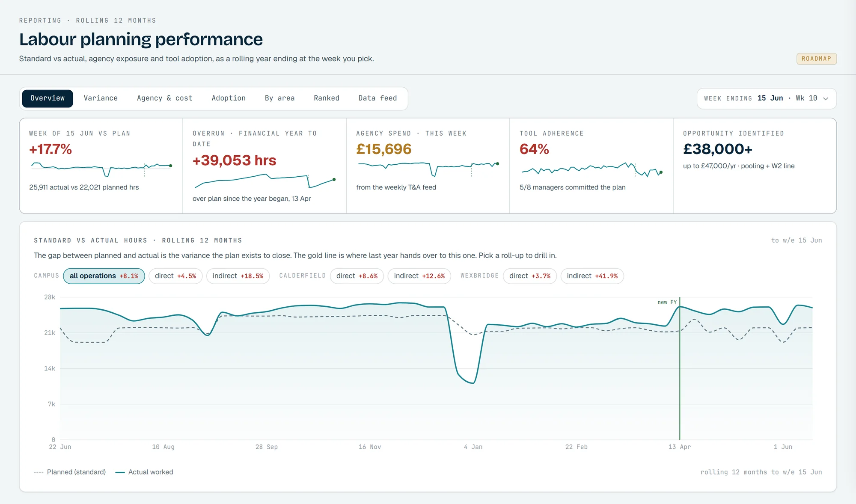Click the weekly variance sparkline under +17.7%

[101, 169]
